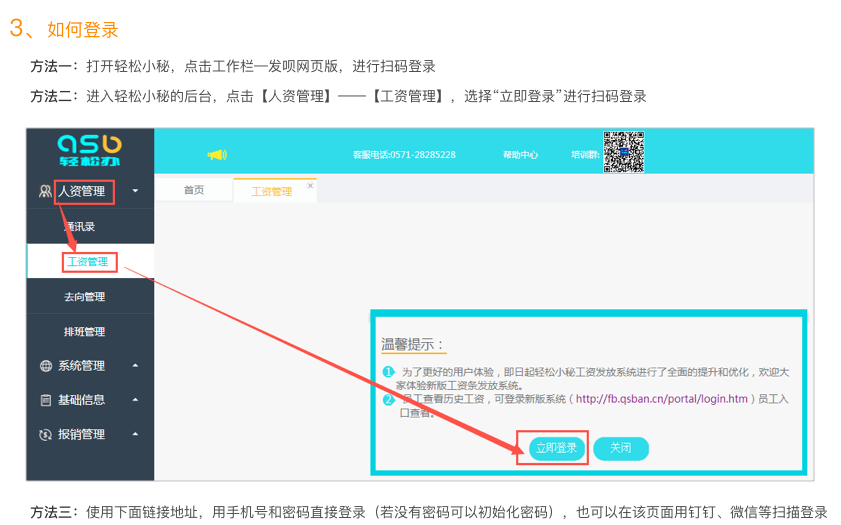841x525 pixels.
Task: Click the QR code for 培训群
Action: [623, 152]
